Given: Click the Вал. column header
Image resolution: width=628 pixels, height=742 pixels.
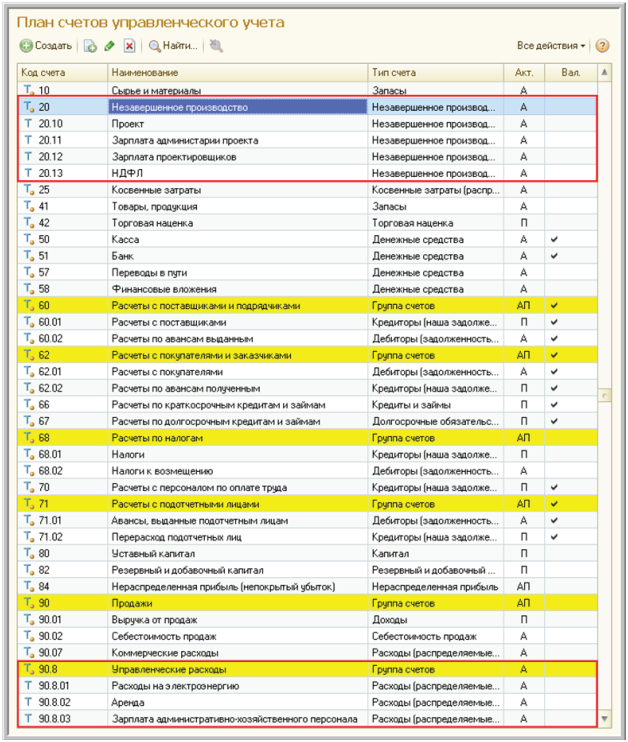Looking at the screenshot, I should pyautogui.click(x=571, y=73).
